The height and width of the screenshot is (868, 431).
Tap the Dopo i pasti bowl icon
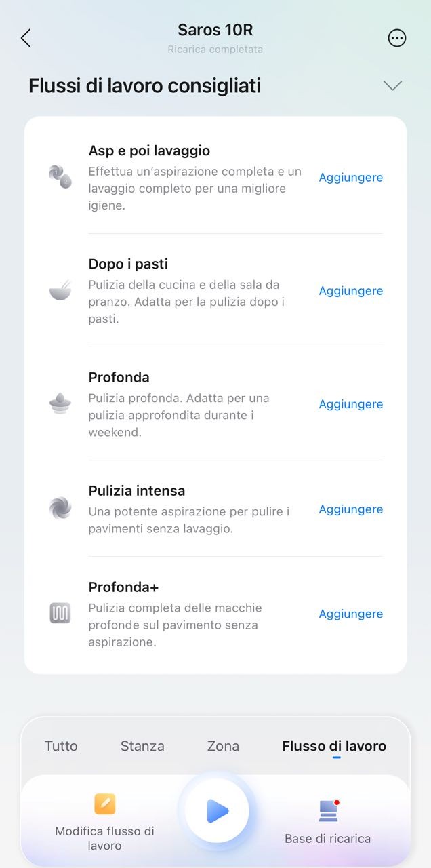coord(60,290)
